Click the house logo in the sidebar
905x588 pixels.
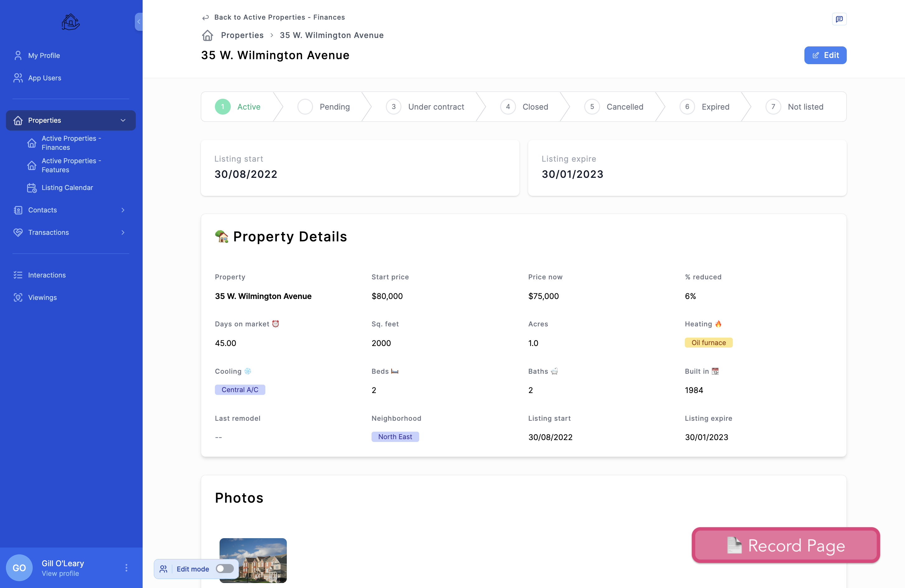pyautogui.click(x=71, y=22)
